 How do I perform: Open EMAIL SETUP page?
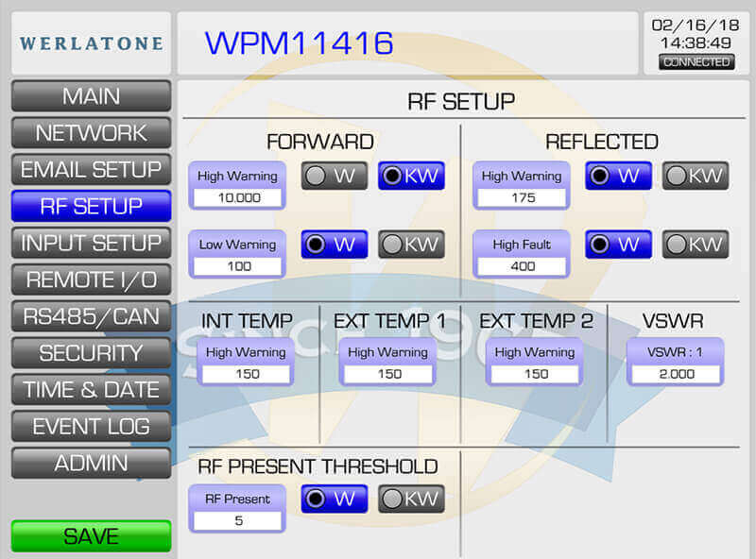tap(91, 169)
